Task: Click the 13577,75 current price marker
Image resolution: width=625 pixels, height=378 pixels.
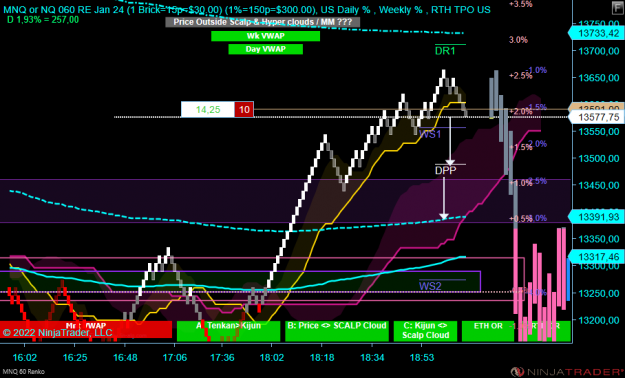Action: click(598, 117)
